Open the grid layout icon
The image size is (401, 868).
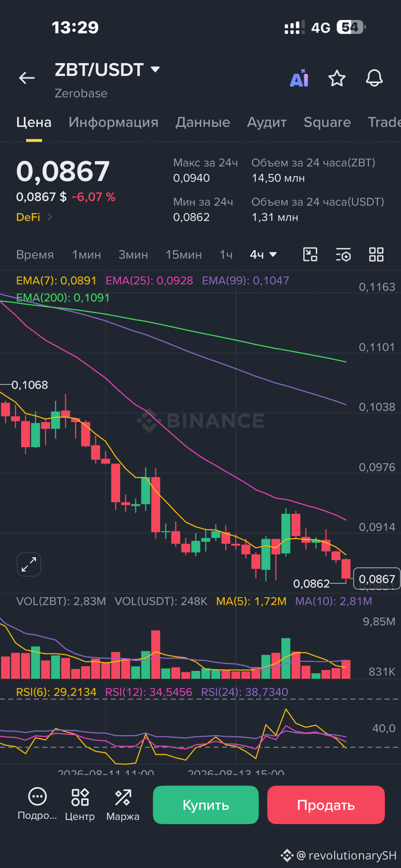[376, 255]
